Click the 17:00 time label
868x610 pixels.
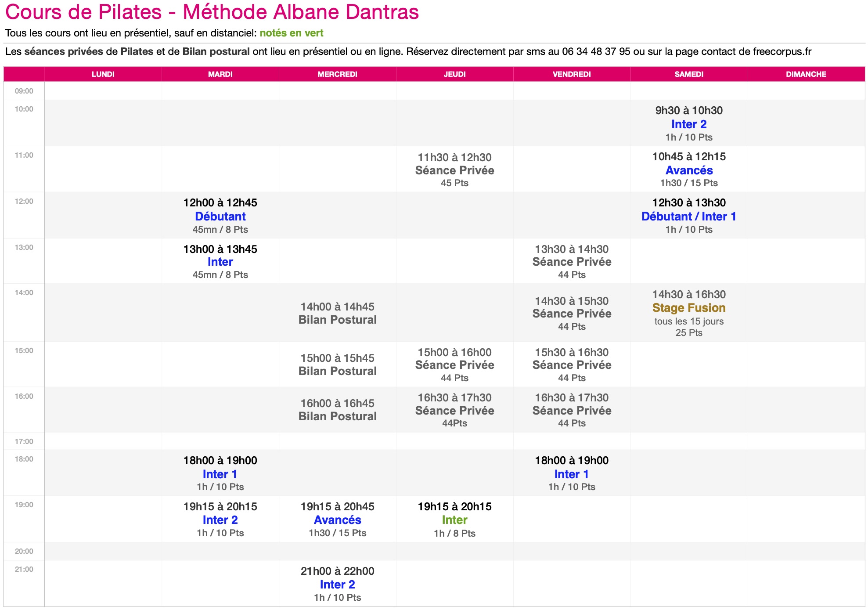24,441
